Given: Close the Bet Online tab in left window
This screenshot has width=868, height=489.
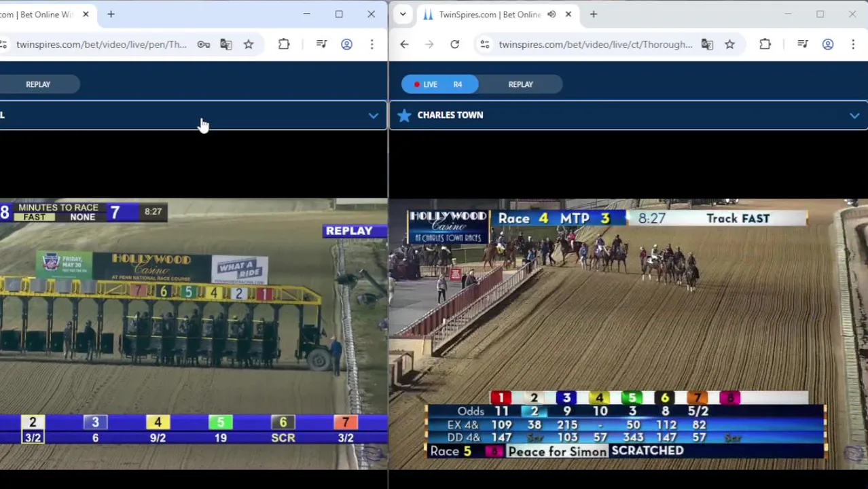Looking at the screenshot, I should (86, 14).
